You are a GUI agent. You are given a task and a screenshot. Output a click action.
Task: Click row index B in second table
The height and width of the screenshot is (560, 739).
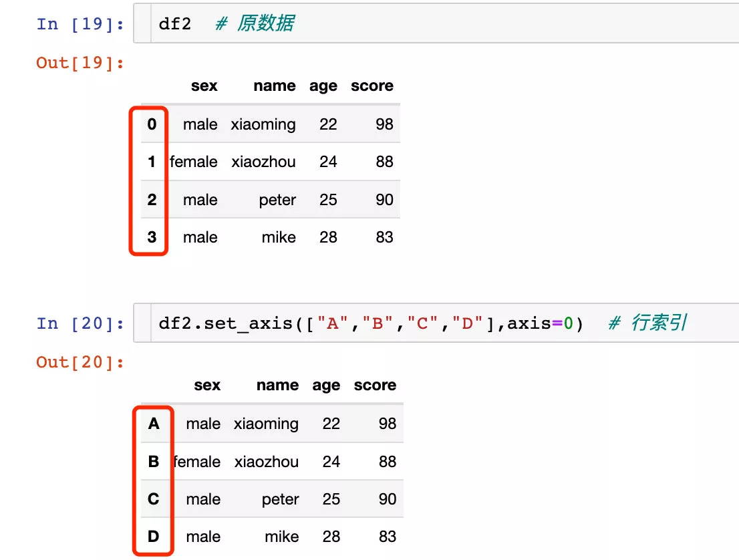pyautogui.click(x=154, y=461)
